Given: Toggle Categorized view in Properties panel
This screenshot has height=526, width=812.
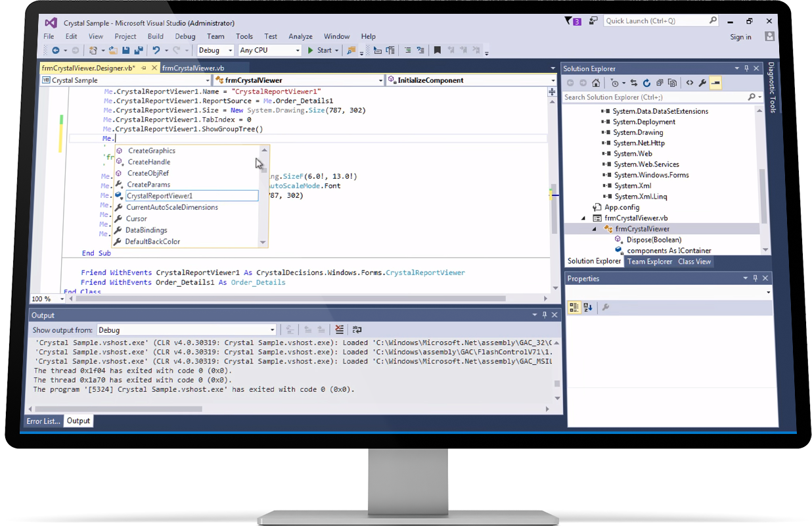Looking at the screenshot, I should pyautogui.click(x=574, y=307).
